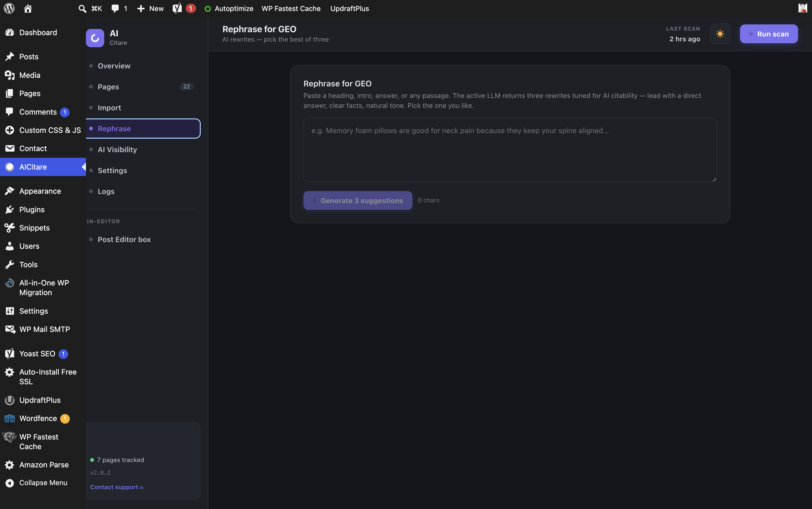Screen dimensions: 812x509
Task: Click the textarea resize handle corner
Action: pyautogui.click(x=714, y=180)
